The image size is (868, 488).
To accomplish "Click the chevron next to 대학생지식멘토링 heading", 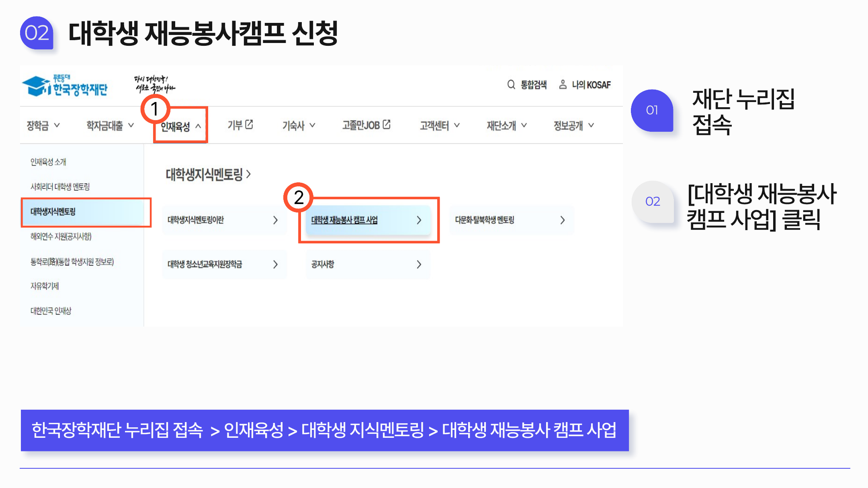I will click(x=248, y=174).
